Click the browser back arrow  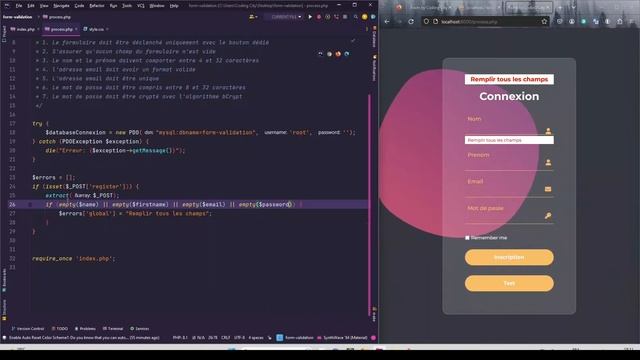[x=387, y=22]
